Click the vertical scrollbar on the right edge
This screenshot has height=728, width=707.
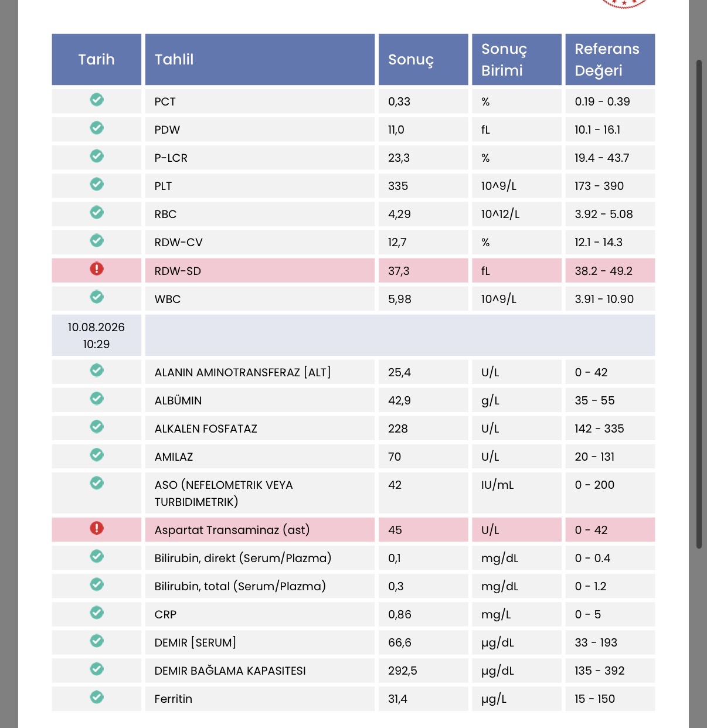tap(699, 304)
